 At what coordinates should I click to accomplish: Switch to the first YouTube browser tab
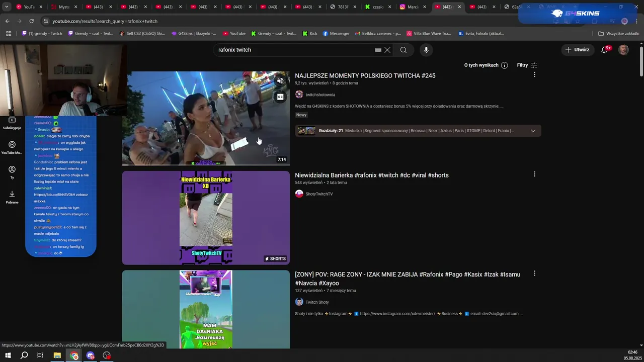[29, 7]
